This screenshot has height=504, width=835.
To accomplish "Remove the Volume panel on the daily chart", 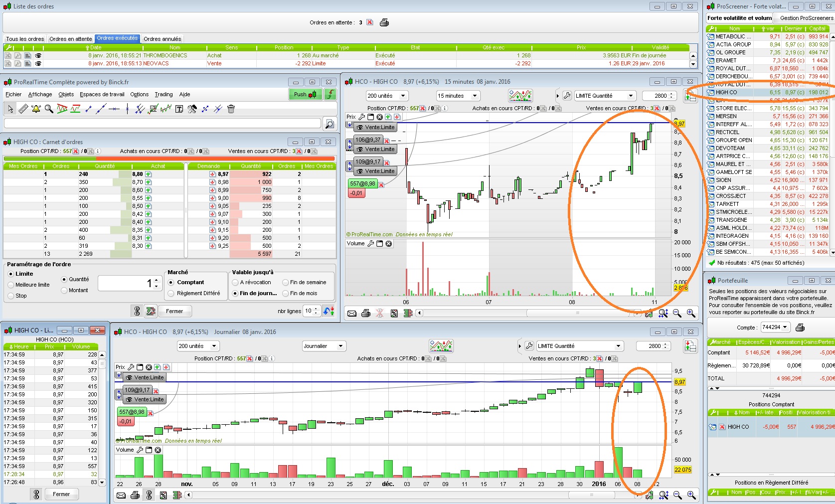I will [x=158, y=450].
